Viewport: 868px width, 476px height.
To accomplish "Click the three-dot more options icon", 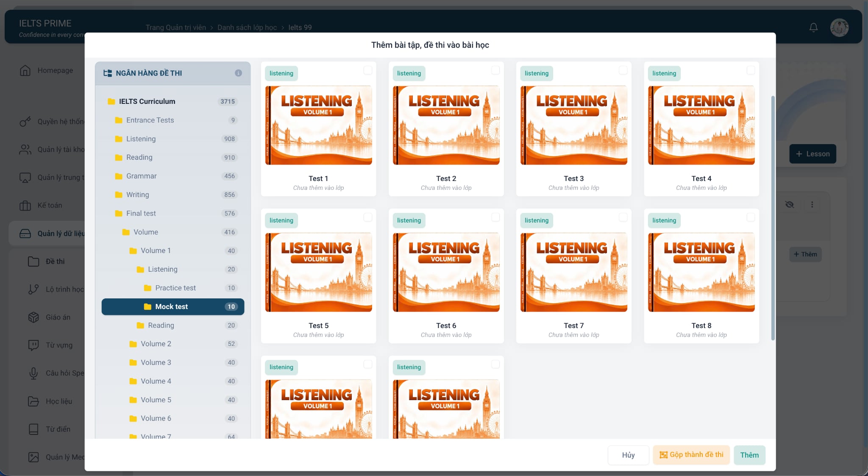I will pos(812,205).
